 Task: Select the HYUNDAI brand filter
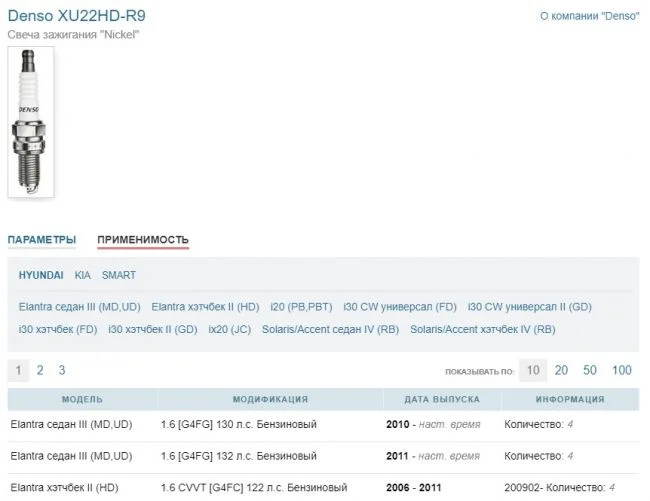pyautogui.click(x=41, y=275)
